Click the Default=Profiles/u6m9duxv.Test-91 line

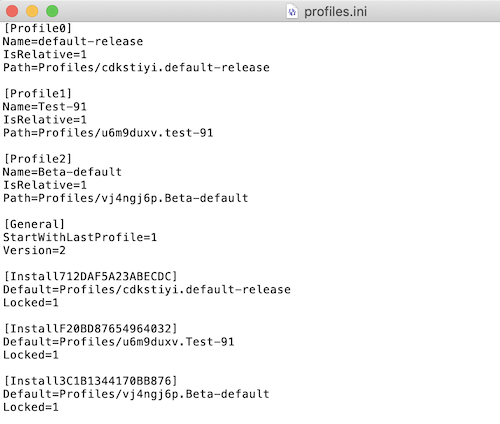click(119, 342)
